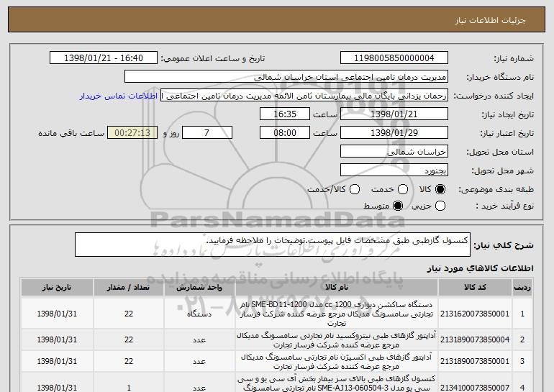Click the page header جزئیات اطلاعات نیاز

[x=490, y=20]
